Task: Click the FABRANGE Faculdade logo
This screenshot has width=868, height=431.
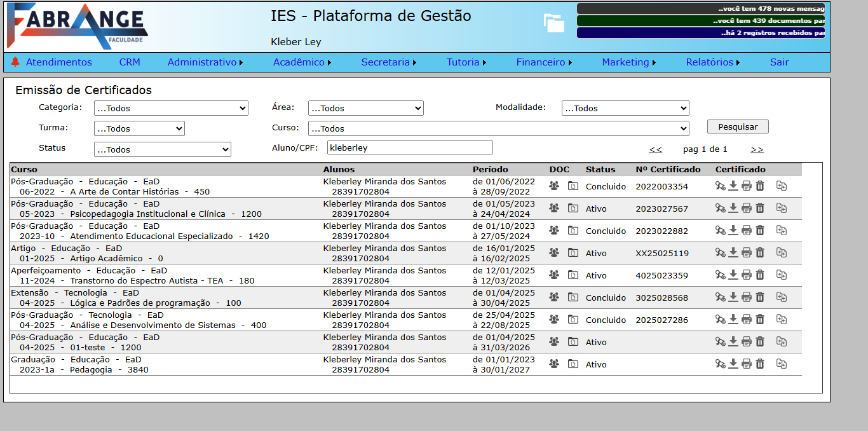Action: click(x=77, y=26)
